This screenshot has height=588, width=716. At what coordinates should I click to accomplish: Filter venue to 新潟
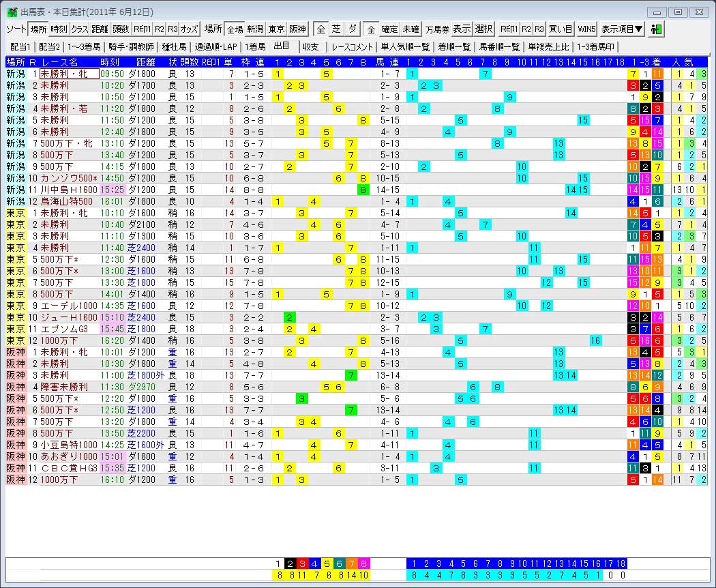[x=255, y=29]
